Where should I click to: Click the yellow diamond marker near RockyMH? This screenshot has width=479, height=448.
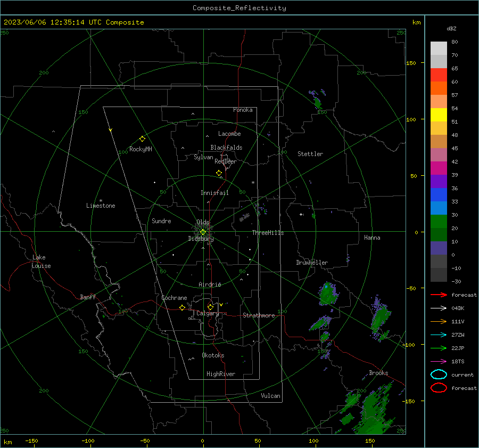[142, 139]
